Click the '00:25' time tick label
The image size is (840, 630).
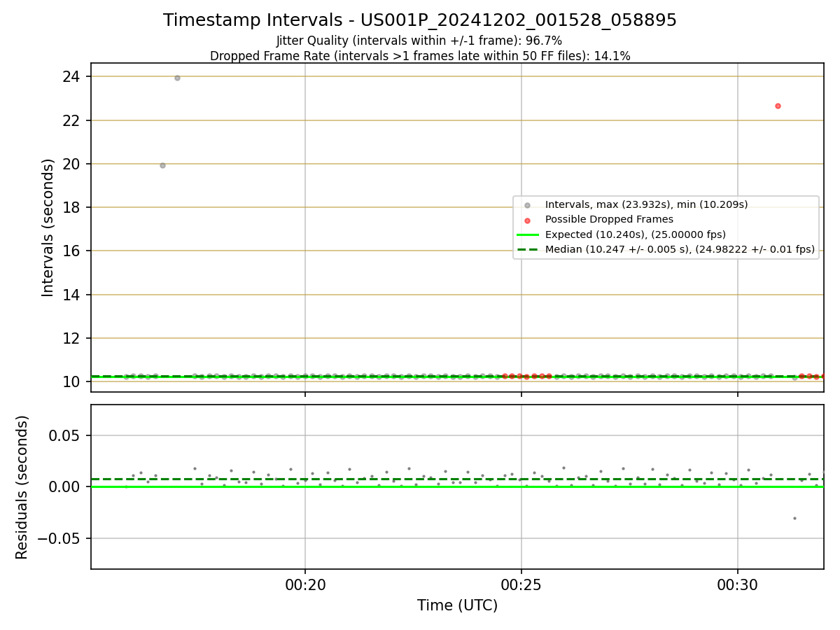[x=521, y=584]
